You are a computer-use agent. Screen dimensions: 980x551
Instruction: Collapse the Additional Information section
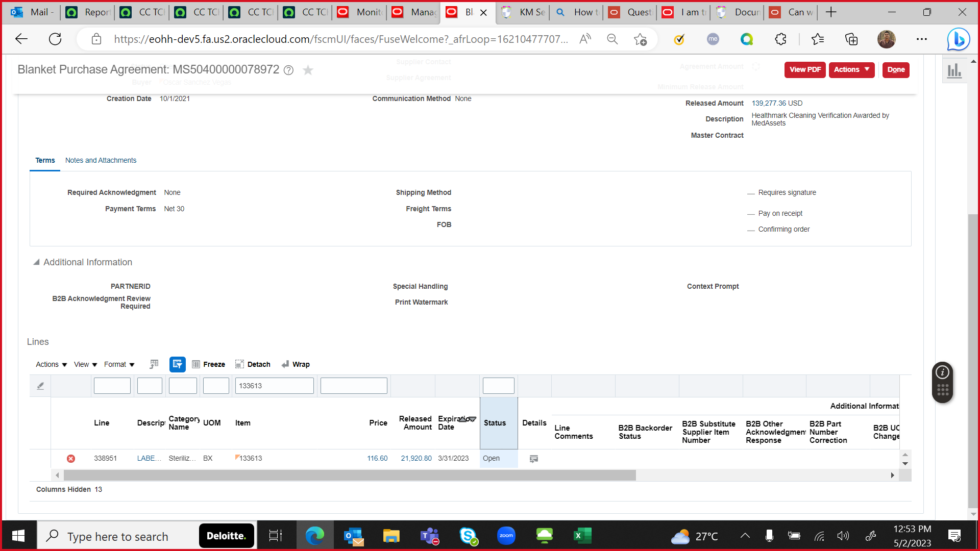click(37, 262)
